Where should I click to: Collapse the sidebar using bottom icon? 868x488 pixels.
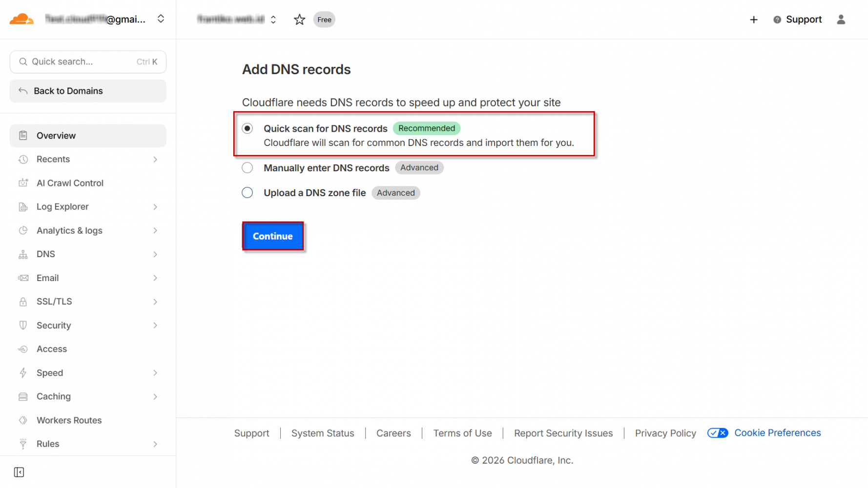tap(19, 472)
